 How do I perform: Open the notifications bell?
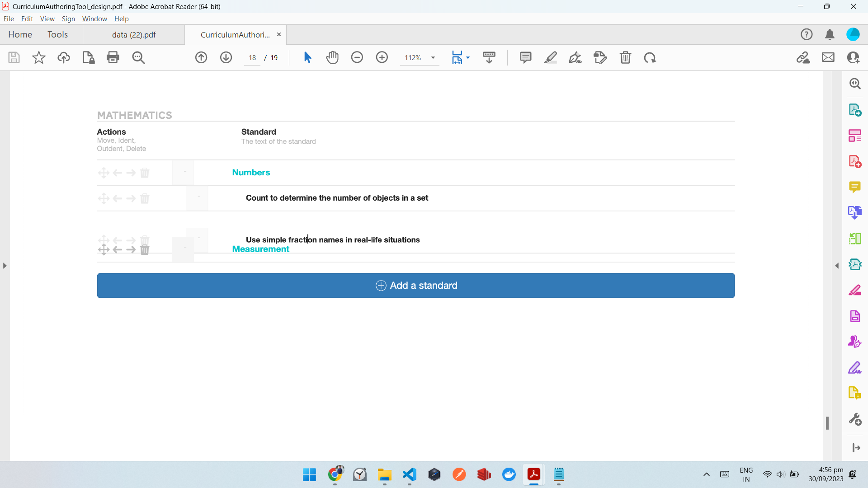pos(830,34)
